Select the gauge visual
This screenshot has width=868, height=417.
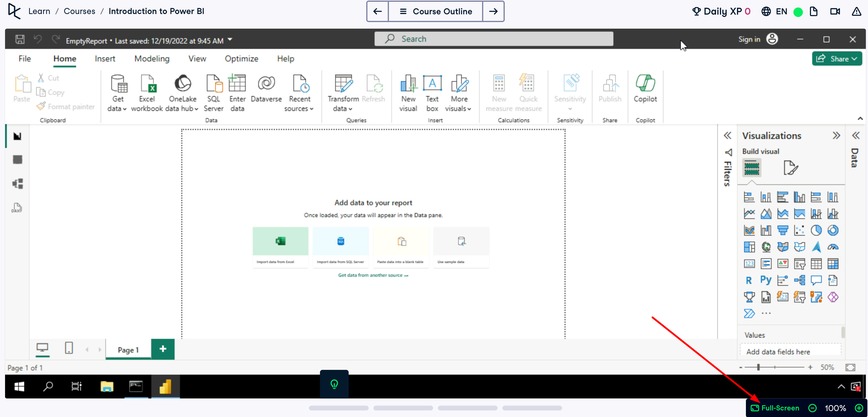[833, 247]
